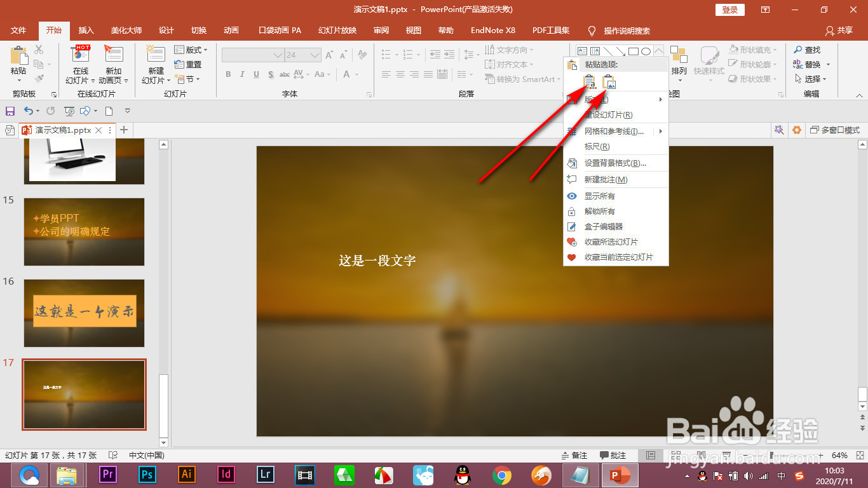Click the purple magic wand icon
Image resolution: width=868 pixels, height=488 pixels.
tap(778, 130)
